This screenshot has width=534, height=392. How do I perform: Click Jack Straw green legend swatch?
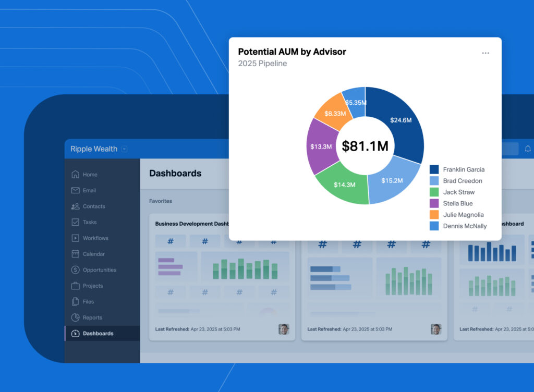434,192
